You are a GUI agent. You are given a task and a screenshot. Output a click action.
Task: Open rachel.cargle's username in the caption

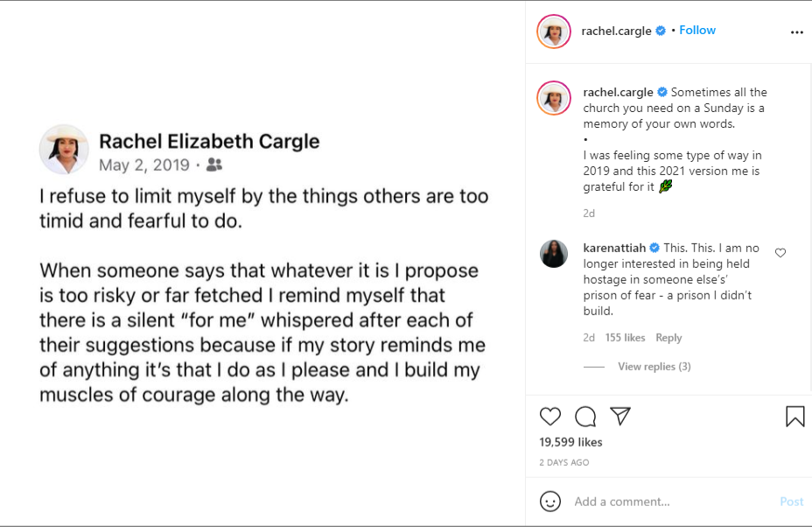[x=617, y=92]
